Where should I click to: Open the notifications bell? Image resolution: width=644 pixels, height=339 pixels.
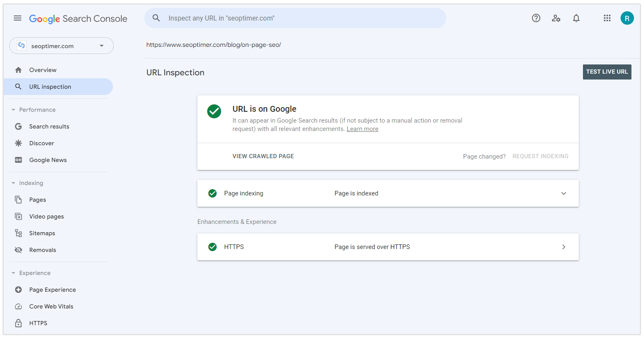click(x=576, y=18)
